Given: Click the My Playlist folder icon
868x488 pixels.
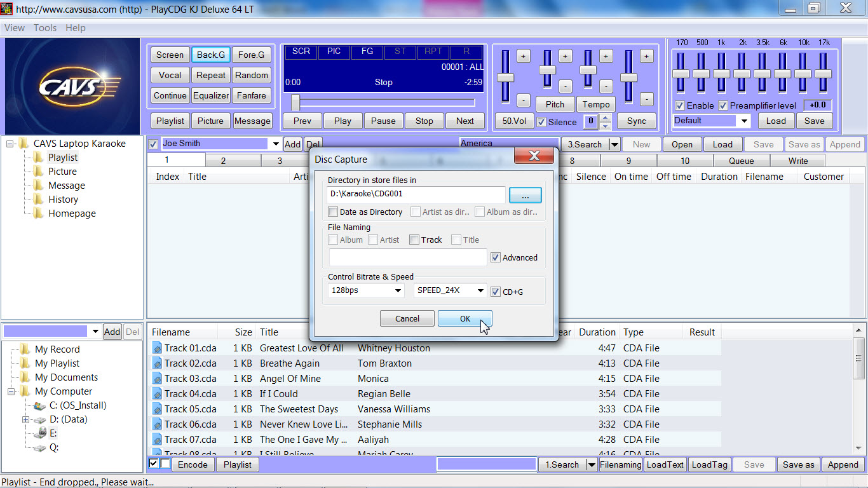Looking at the screenshot, I should click(x=25, y=363).
